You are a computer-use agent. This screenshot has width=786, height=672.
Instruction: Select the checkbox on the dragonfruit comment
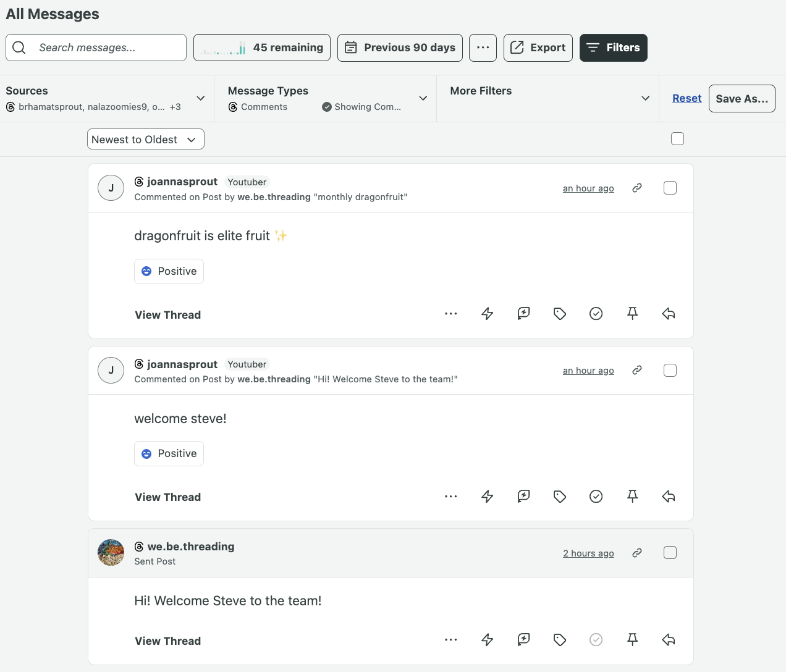670,188
